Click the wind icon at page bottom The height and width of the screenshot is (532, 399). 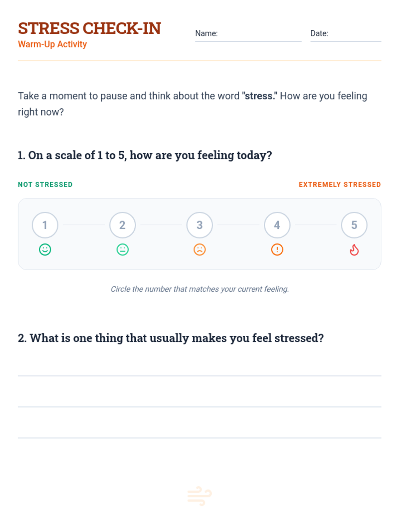click(x=199, y=496)
